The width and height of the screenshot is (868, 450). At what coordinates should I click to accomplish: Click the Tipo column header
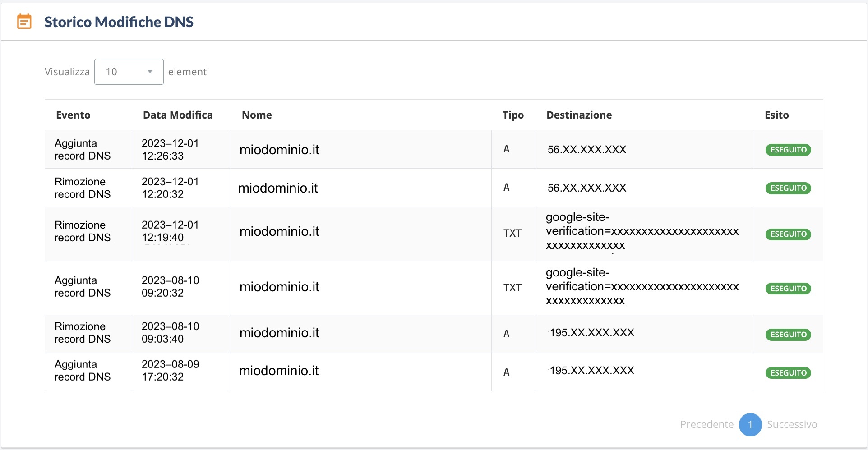(x=513, y=115)
